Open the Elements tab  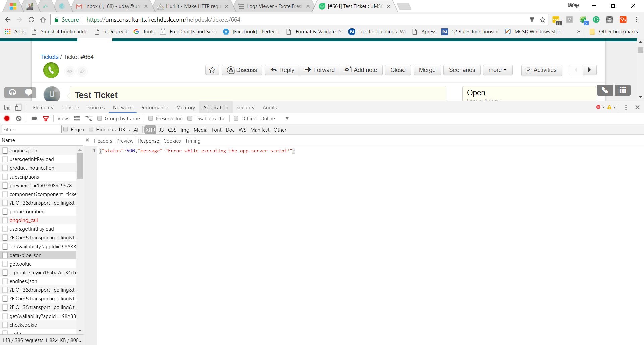pyautogui.click(x=43, y=107)
